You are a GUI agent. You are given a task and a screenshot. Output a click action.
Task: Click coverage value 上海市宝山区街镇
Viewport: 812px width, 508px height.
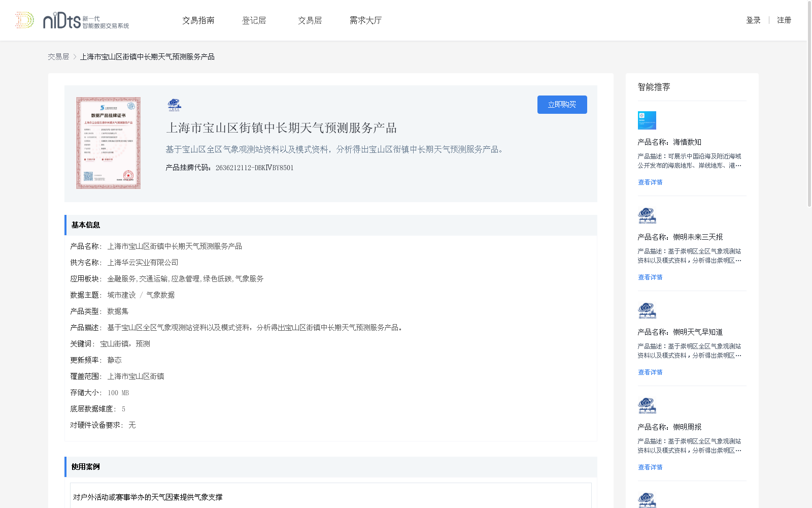136,376
